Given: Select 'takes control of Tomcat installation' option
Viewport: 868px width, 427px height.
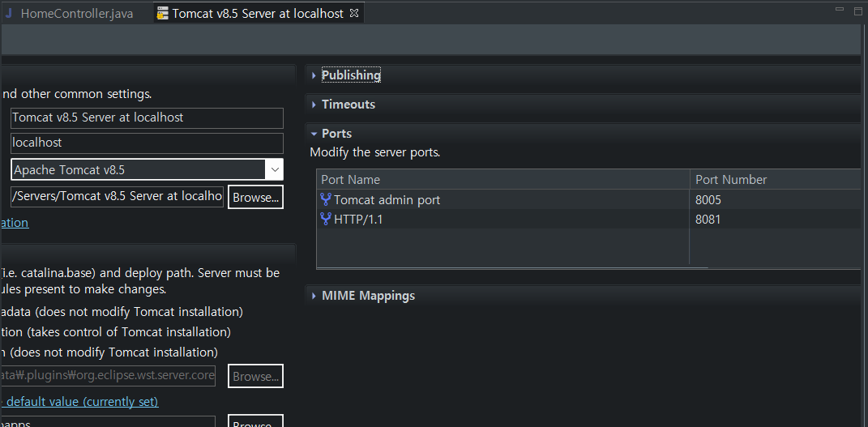Looking at the screenshot, I should [115, 332].
